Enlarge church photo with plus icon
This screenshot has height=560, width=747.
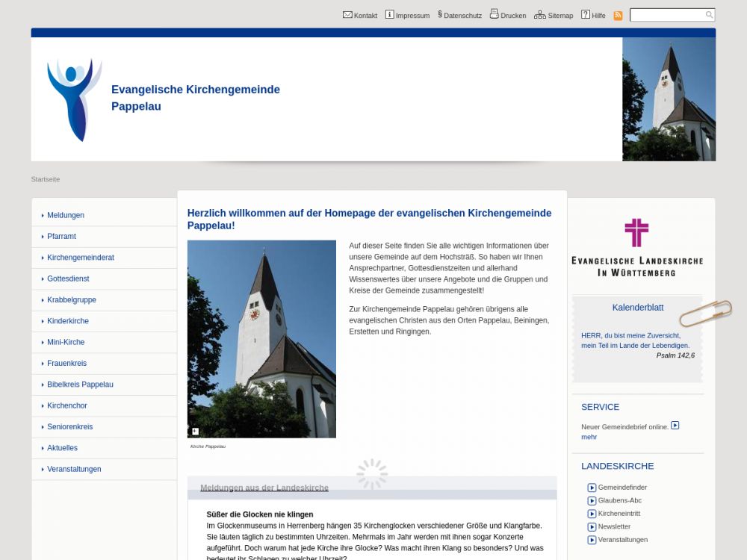point(195,432)
